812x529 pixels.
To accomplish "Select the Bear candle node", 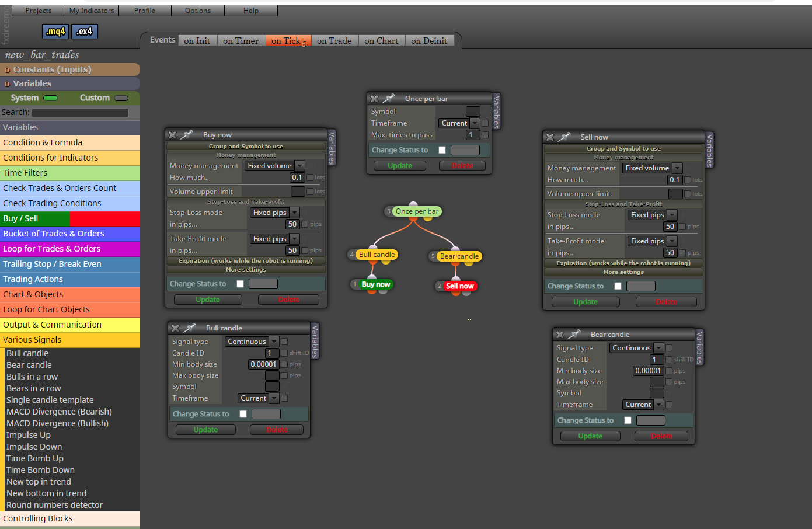I will [459, 256].
